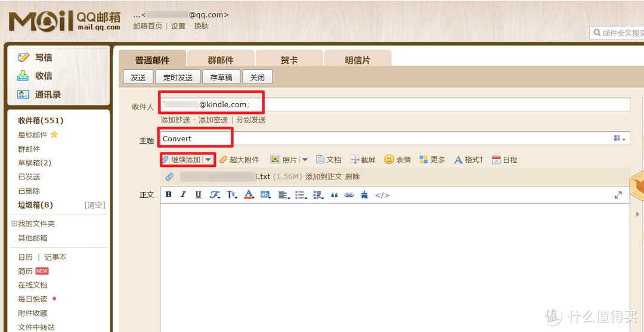Insert a hyperlink in editor
This screenshot has width=644, height=332.
click(x=349, y=196)
